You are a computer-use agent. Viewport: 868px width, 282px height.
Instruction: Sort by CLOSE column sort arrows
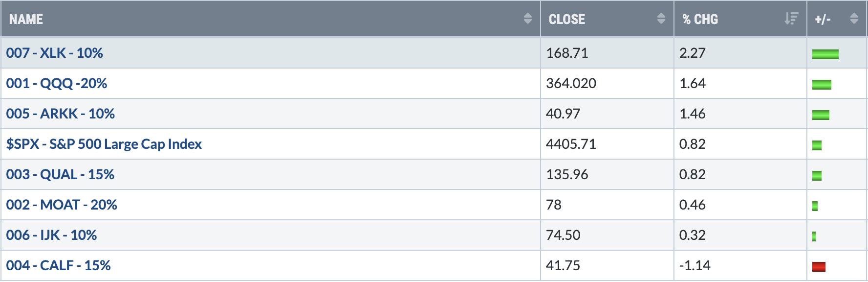point(661,19)
